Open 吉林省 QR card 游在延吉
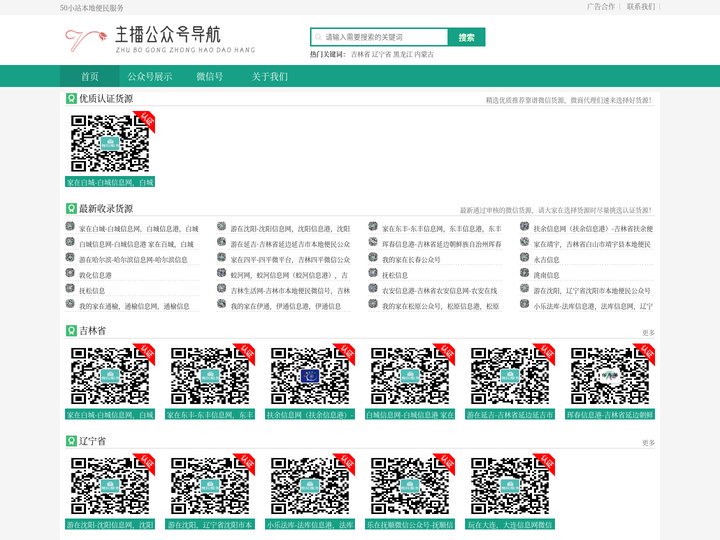 [x=510, y=381]
